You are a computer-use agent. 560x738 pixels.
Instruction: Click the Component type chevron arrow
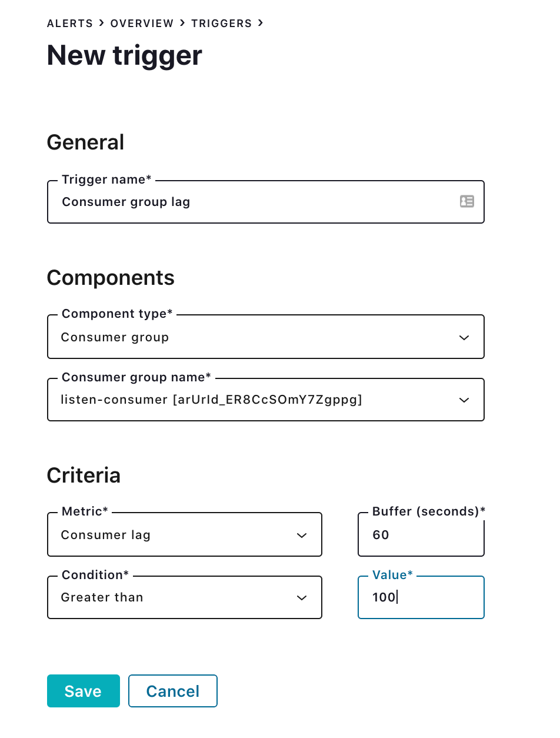click(x=464, y=338)
